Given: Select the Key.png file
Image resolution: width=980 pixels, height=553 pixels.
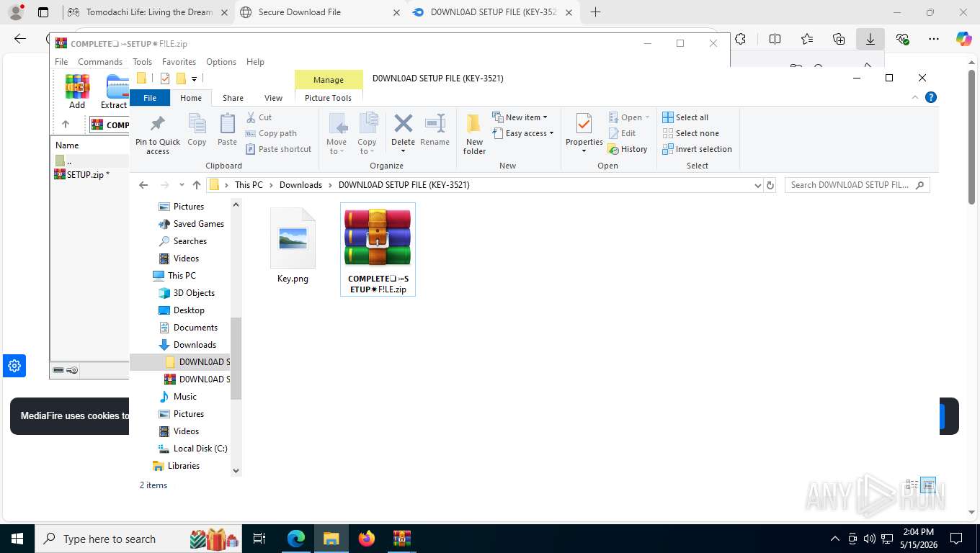Looking at the screenshot, I should (x=293, y=246).
